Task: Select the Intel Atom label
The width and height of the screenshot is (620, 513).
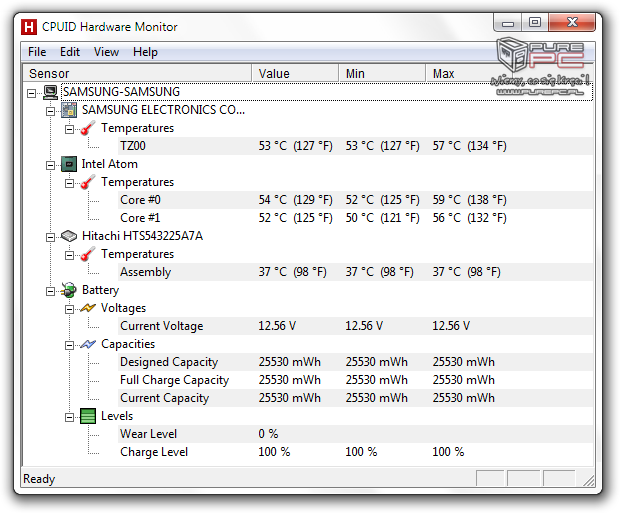Action: [x=110, y=164]
